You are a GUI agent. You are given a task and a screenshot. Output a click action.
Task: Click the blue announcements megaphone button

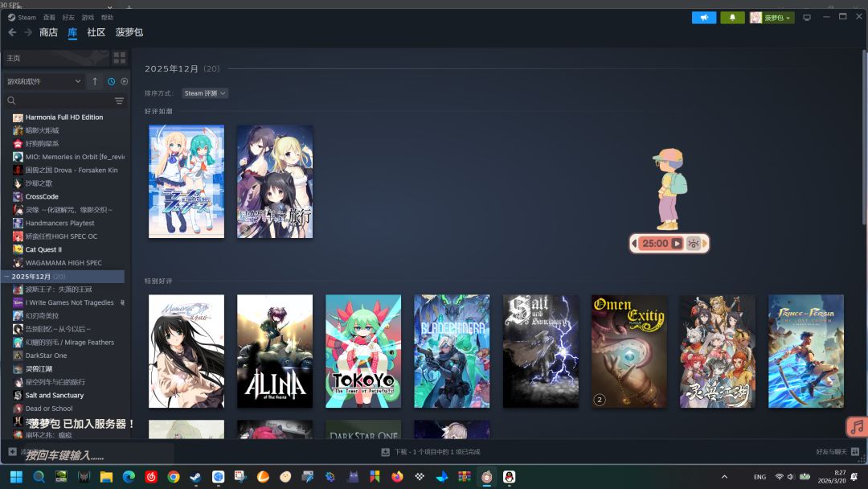pos(703,18)
